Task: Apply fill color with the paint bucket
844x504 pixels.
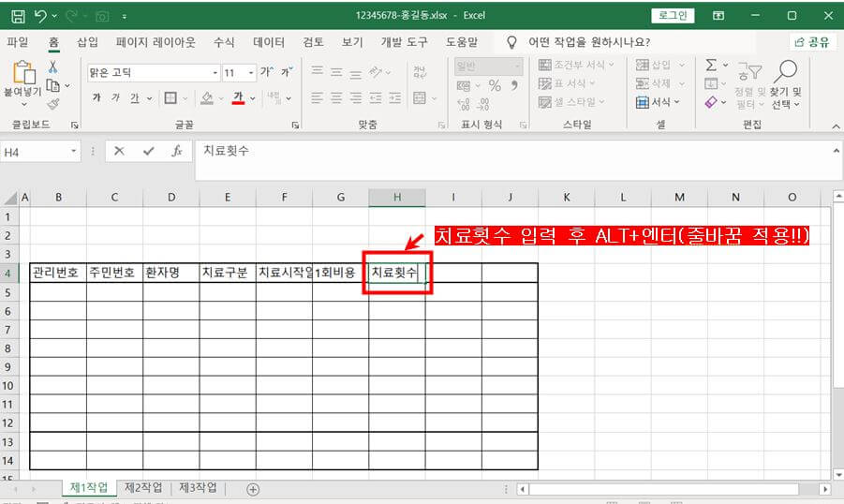Action: click(x=207, y=97)
